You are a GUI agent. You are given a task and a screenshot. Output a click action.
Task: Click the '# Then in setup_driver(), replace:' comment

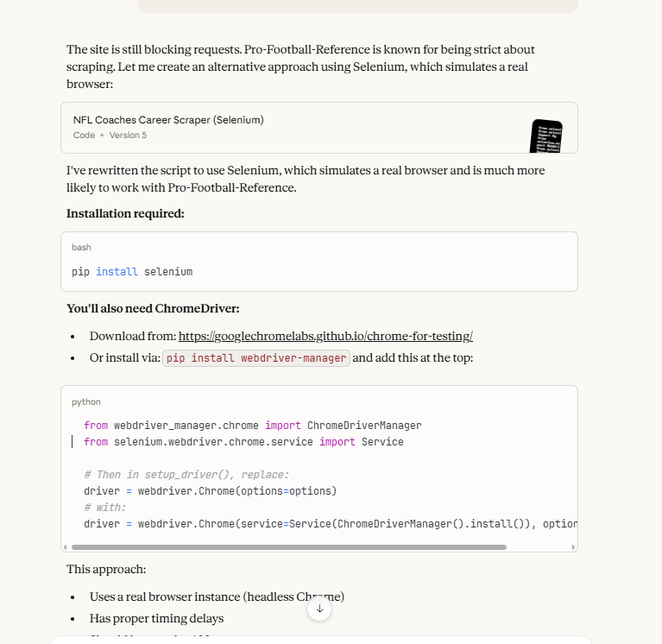[186, 475]
